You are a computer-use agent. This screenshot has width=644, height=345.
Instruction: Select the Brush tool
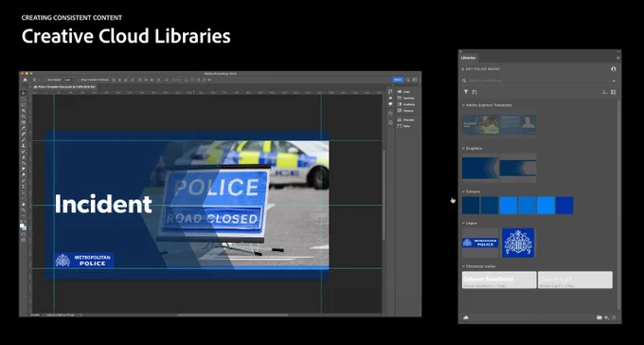pyautogui.click(x=24, y=140)
